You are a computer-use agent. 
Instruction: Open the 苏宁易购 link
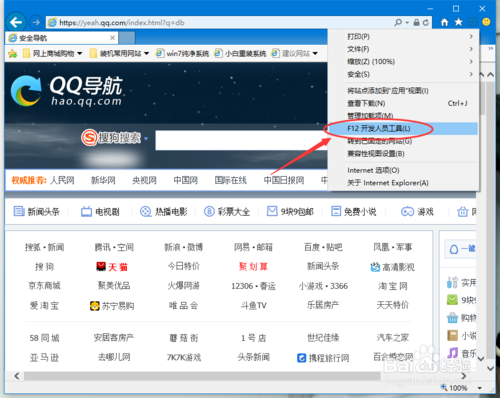112,306
